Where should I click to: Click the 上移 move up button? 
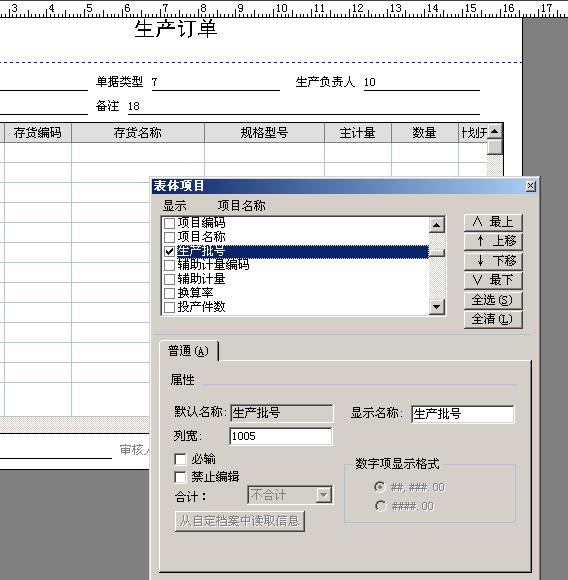(x=493, y=241)
